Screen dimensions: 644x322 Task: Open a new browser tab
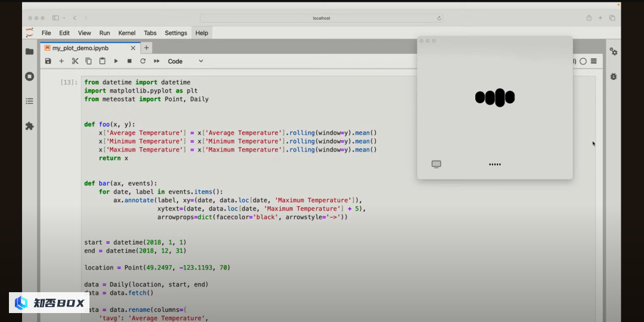click(x=600, y=18)
